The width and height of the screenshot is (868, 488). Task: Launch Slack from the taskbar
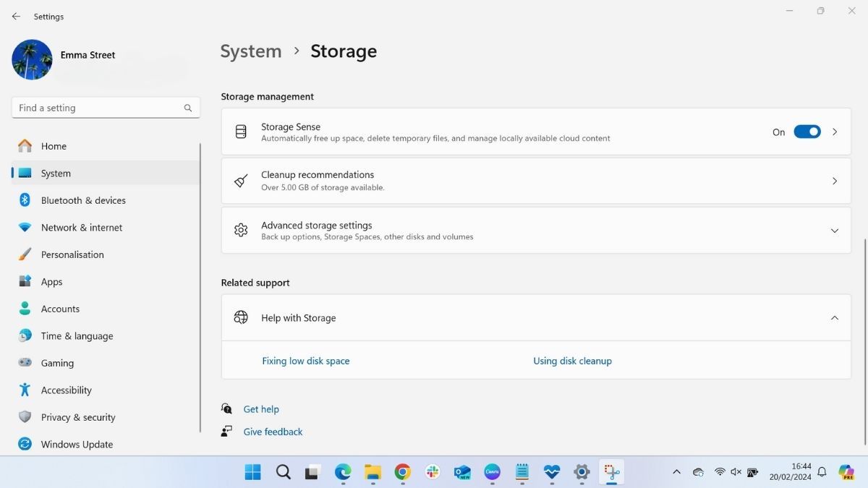coord(432,472)
